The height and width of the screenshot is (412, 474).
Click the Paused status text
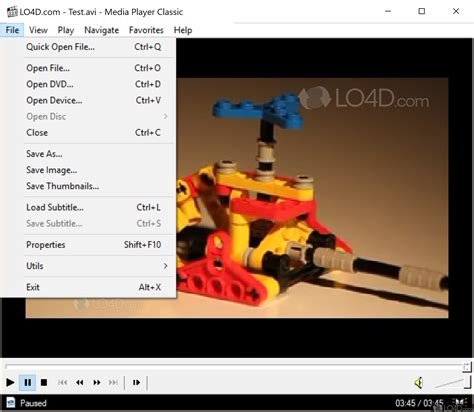click(x=33, y=403)
